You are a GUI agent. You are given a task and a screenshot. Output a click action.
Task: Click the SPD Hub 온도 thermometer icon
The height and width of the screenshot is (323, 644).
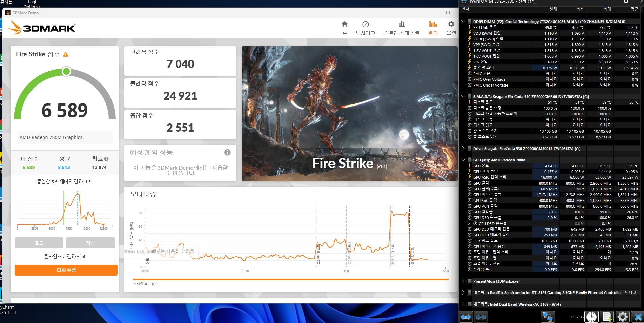point(470,27)
